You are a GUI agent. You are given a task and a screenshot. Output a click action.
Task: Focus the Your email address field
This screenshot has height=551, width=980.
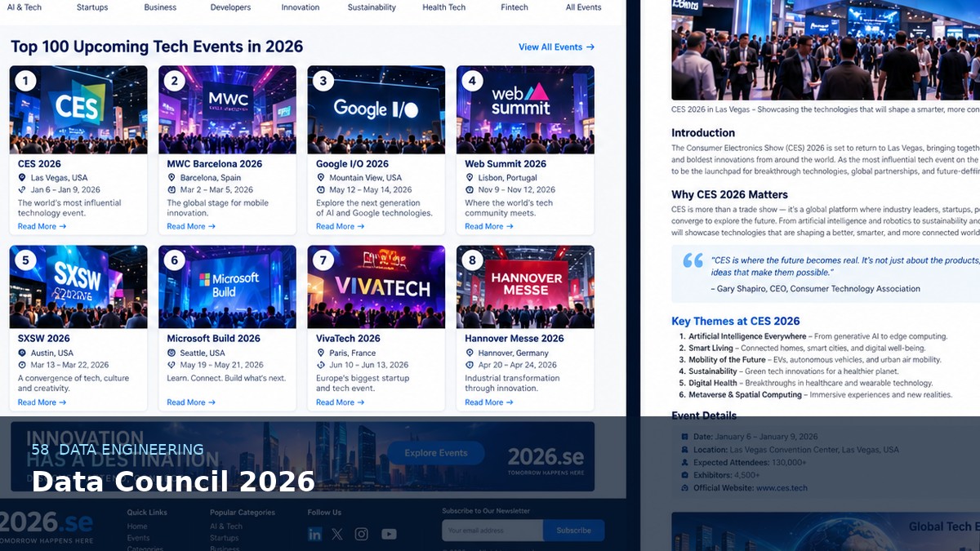coord(492,531)
